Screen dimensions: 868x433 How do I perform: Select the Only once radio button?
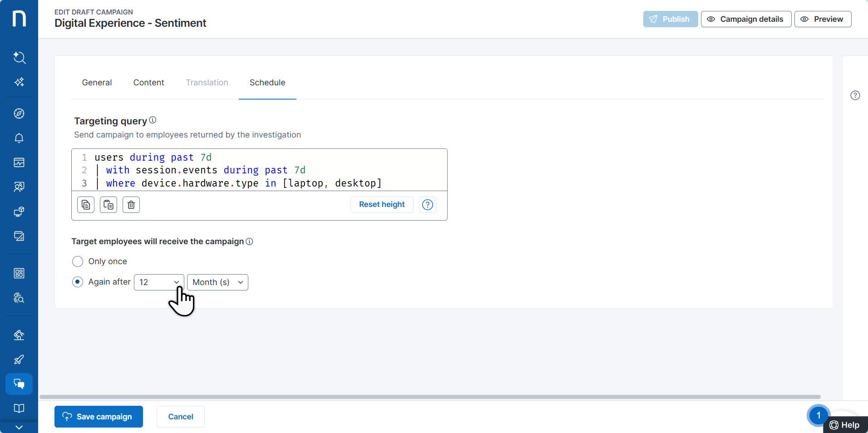tap(78, 261)
